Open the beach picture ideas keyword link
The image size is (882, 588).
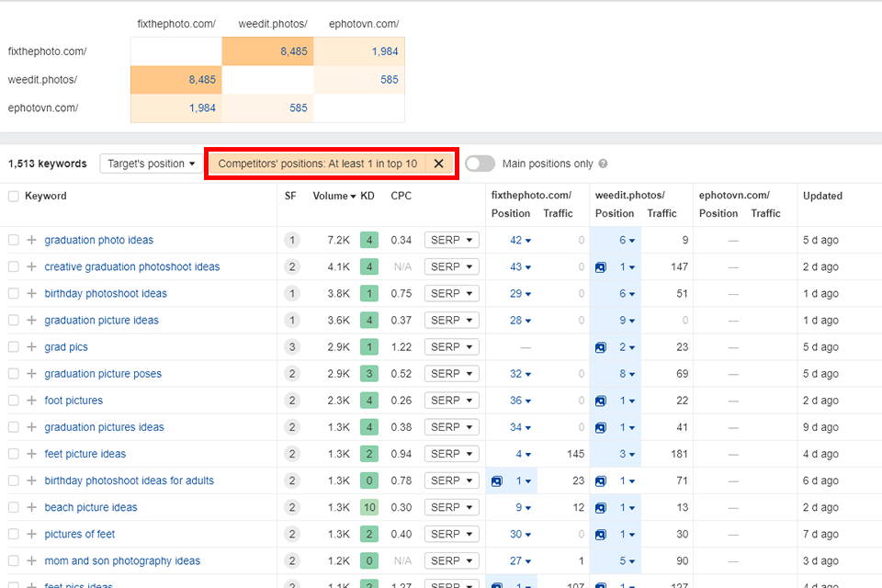[91, 507]
